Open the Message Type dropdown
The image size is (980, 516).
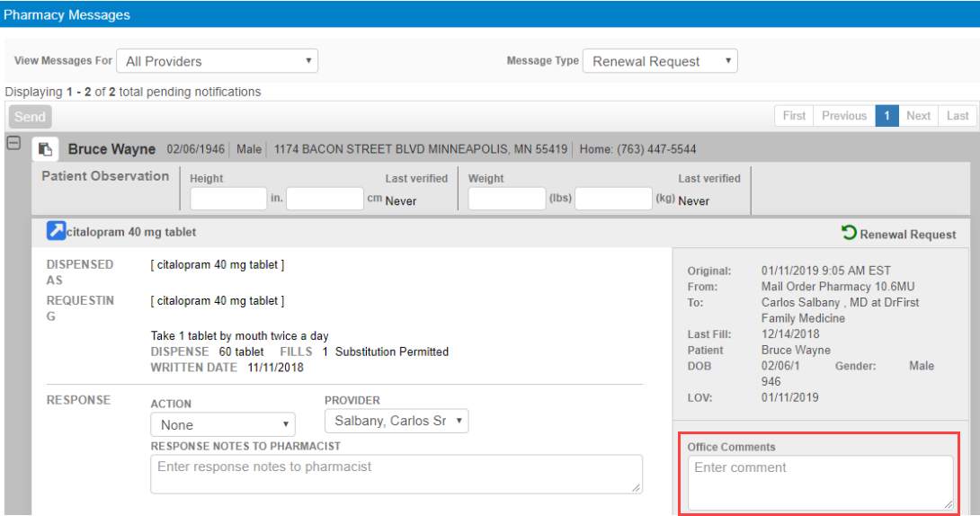coord(660,61)
